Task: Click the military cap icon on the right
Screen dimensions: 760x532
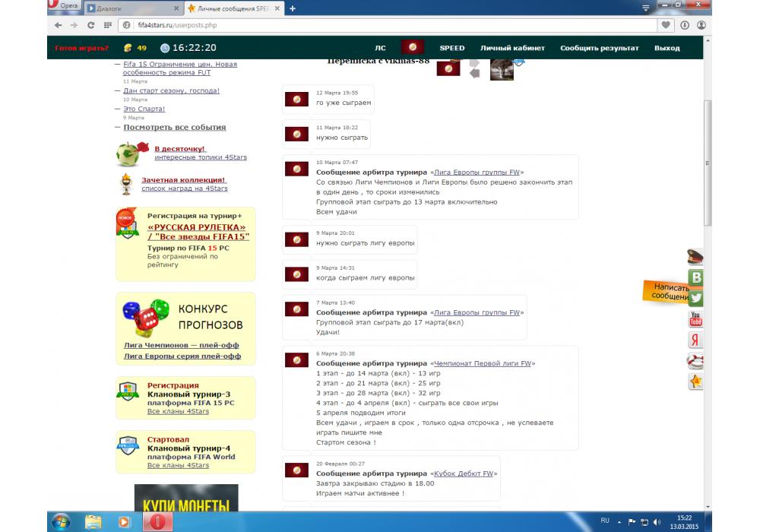Action: tap(695, 257)
